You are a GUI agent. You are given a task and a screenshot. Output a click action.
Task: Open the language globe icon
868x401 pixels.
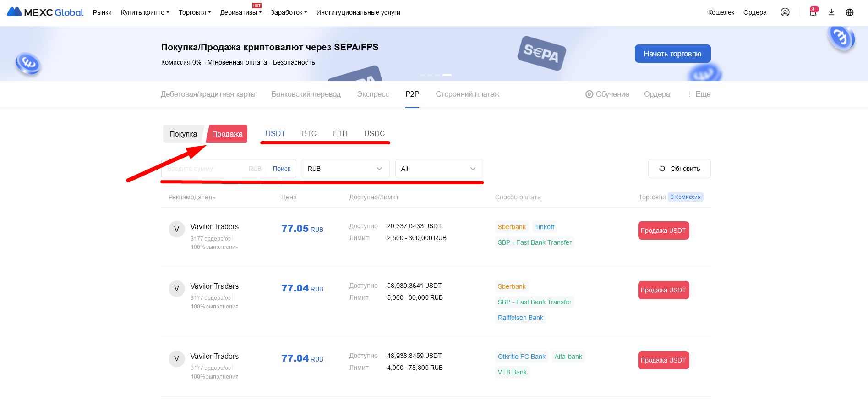(x=850, y=12)
